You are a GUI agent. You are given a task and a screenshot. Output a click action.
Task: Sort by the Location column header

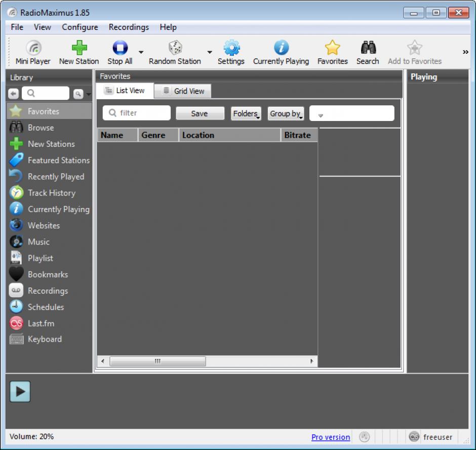tap(229, 135)
